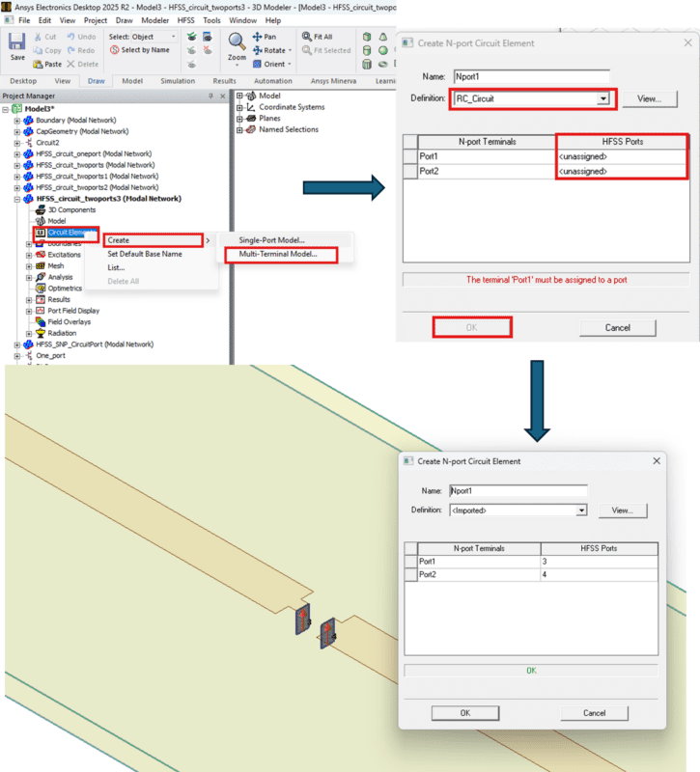
Task: Click the show-objects eye toolbar icon
Action: pos(208,37)
